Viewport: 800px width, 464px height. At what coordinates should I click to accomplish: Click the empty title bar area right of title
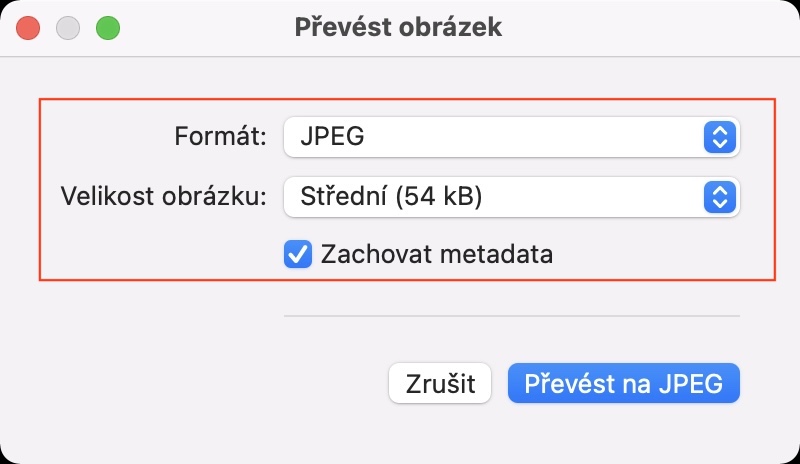point(650,27)
